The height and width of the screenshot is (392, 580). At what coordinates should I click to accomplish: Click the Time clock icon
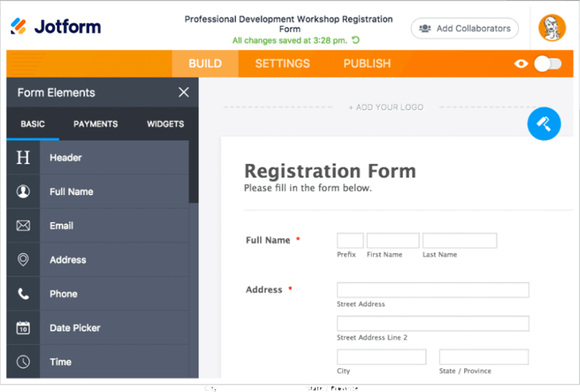(x=22, y=361)
